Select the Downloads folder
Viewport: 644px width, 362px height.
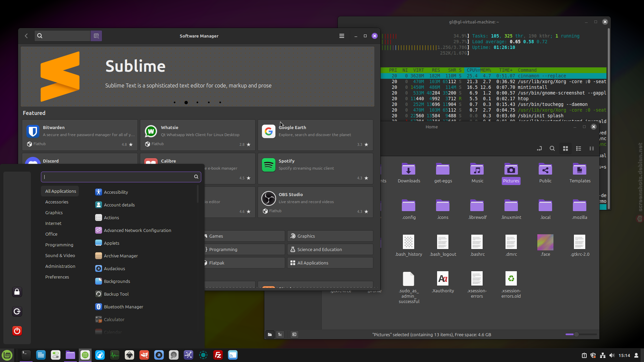(409, 173)
